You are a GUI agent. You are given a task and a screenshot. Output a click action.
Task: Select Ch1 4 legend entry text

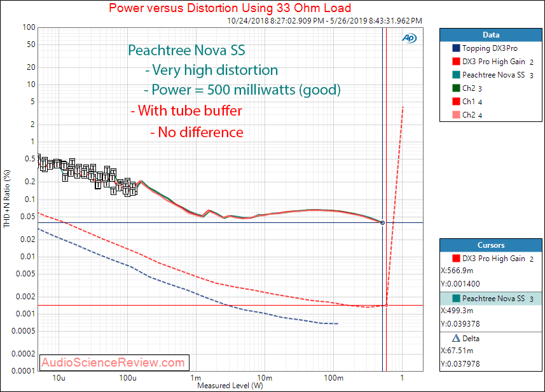coord(472,102)
